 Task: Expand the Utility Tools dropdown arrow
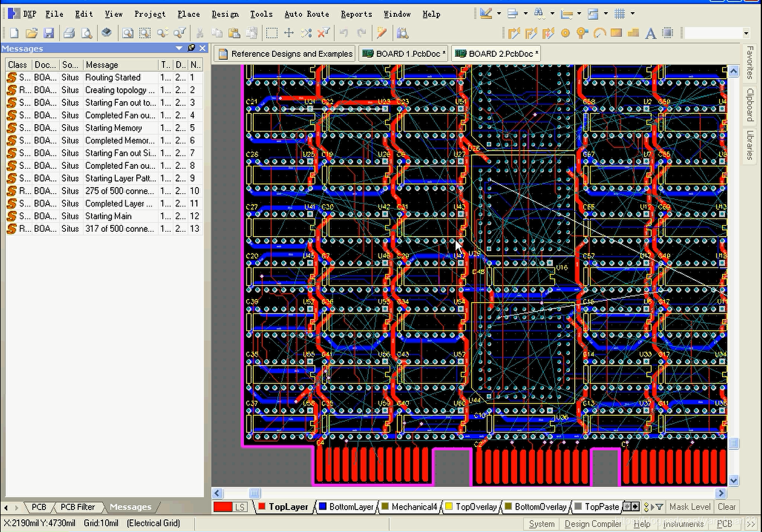point(499,13)
